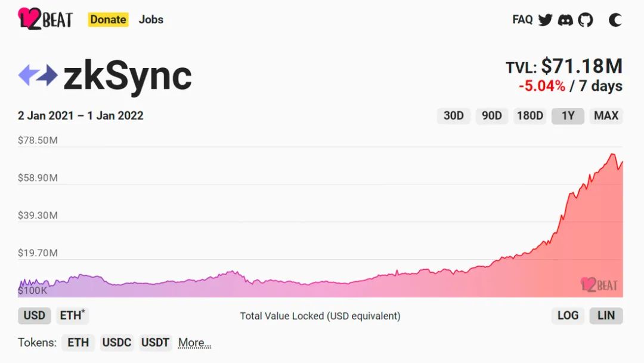Screen dimensions: 644x363
Task: Open the Twitter bird icon
Action: click(546, 20)
